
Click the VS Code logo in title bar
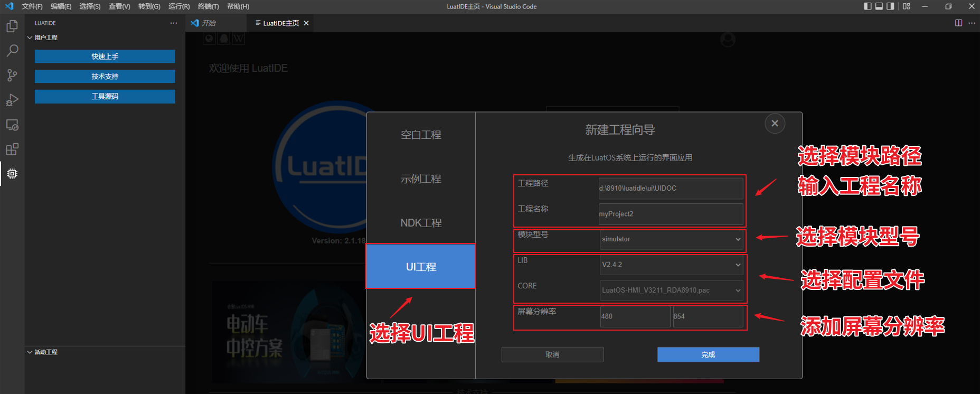9,6
